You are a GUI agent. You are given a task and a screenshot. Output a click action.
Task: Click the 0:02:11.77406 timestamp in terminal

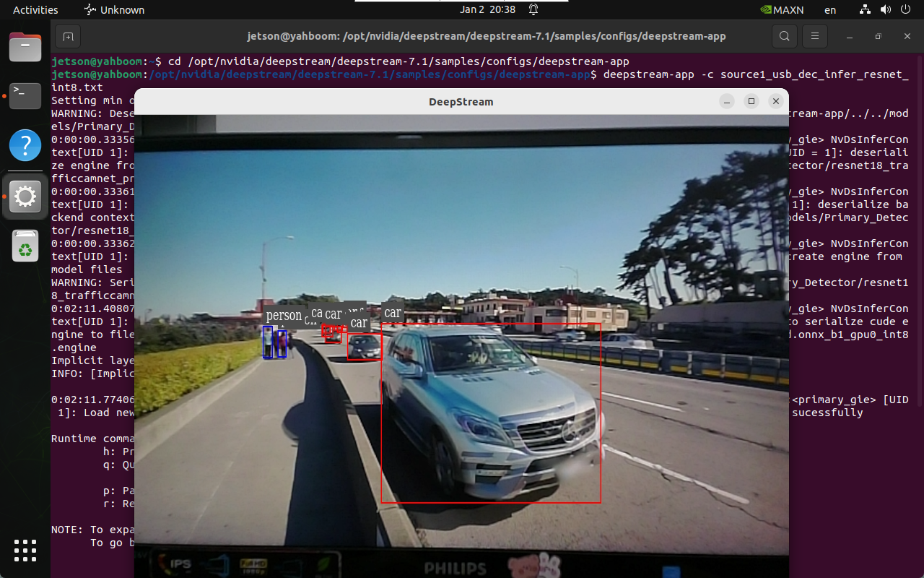point(93,400)
